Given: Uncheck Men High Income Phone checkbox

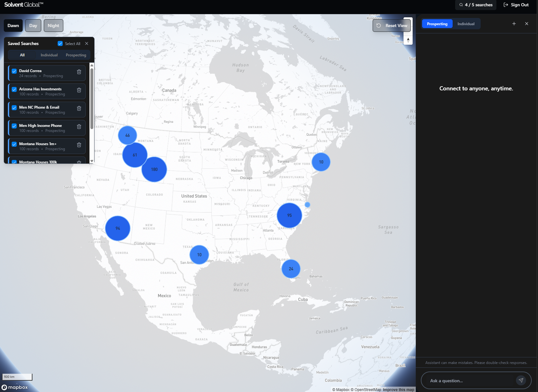Looking at the screenshot, I should [14, 126].
